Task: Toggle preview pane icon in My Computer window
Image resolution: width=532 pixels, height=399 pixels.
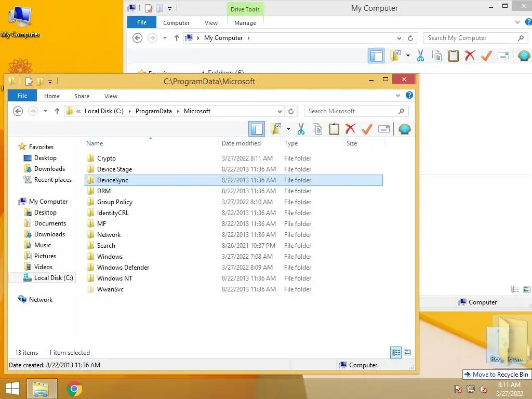Action: click(376, 56)
